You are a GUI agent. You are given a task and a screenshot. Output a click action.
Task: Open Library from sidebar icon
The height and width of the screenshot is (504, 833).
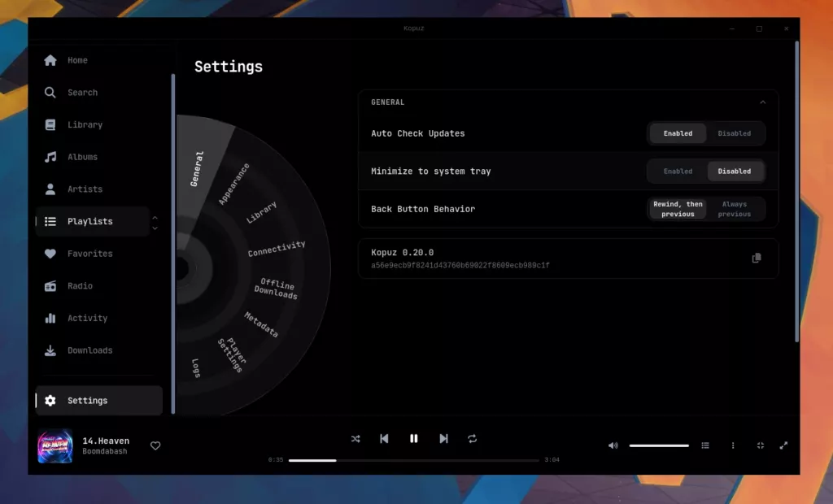50,125
